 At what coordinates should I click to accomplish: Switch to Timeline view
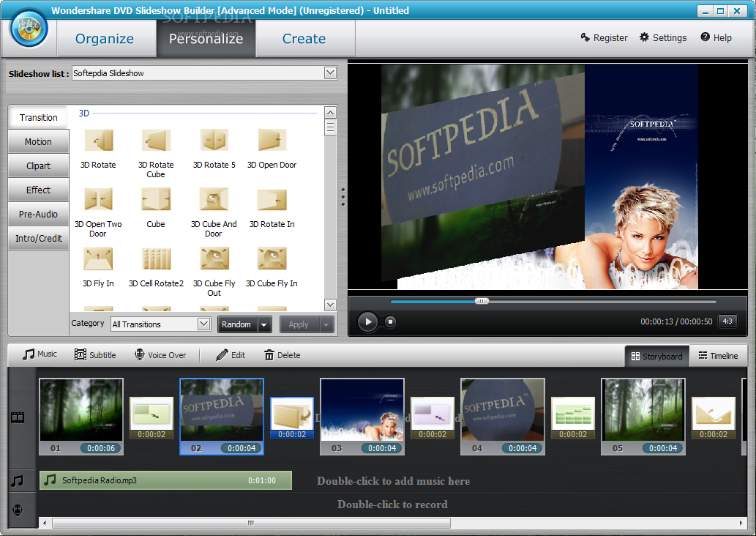point(719,356)
